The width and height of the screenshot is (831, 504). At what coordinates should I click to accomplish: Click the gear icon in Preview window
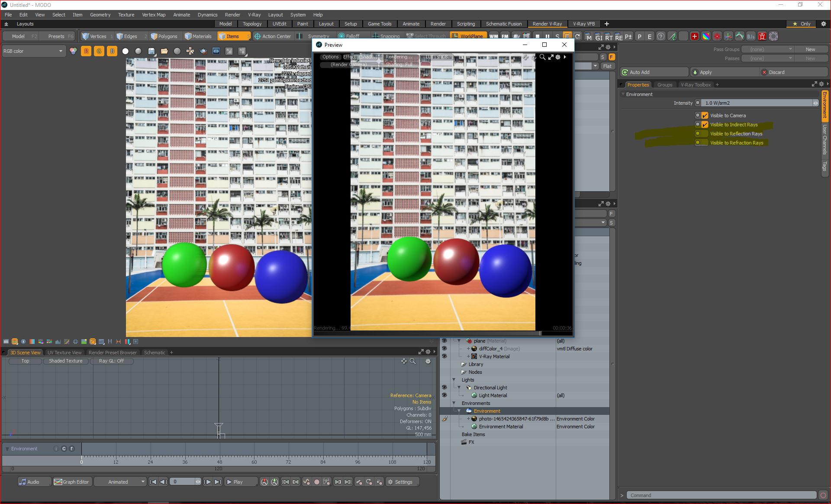(558, 57)
